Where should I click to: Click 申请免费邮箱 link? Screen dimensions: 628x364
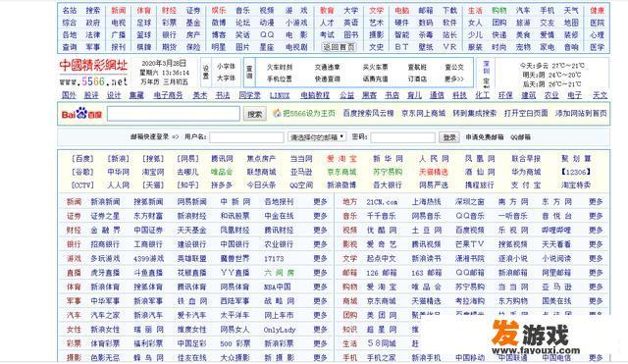[484, 137]
